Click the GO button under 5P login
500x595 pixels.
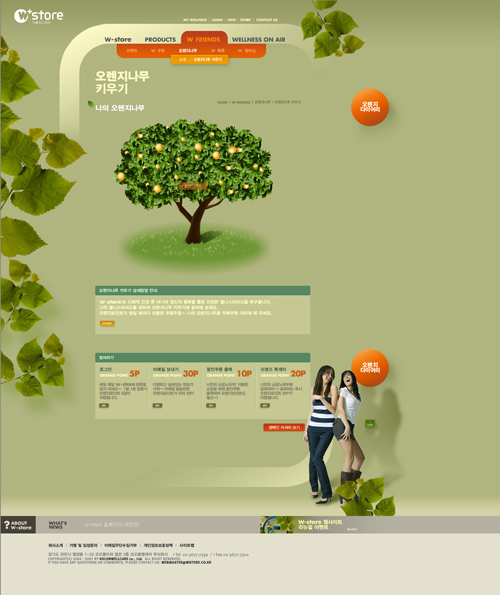click(x=104, y=406)
